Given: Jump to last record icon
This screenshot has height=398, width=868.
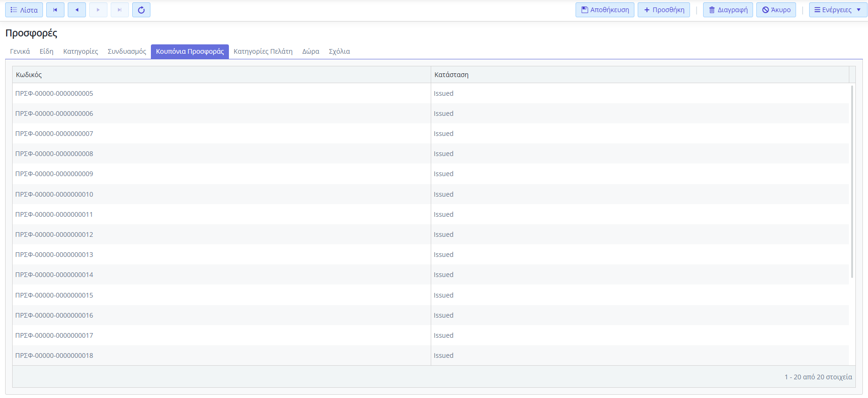Looking at the screenshot, I should [120, 10].
